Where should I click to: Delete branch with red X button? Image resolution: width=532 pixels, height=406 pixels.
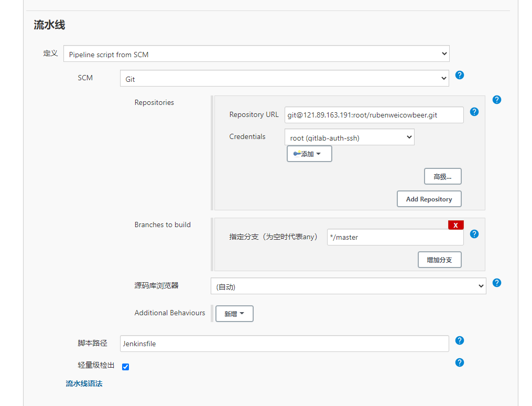pos(455,225)
